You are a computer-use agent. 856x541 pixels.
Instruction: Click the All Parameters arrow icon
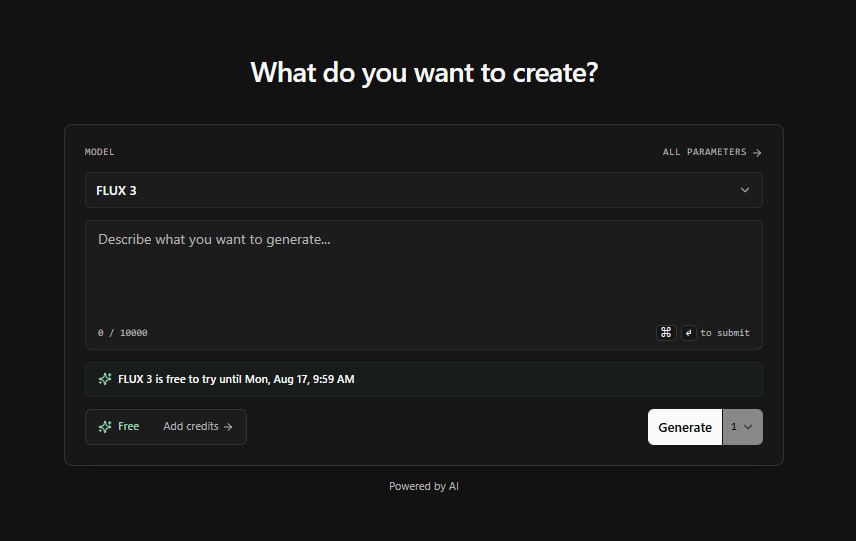click(x=757, y=152)
